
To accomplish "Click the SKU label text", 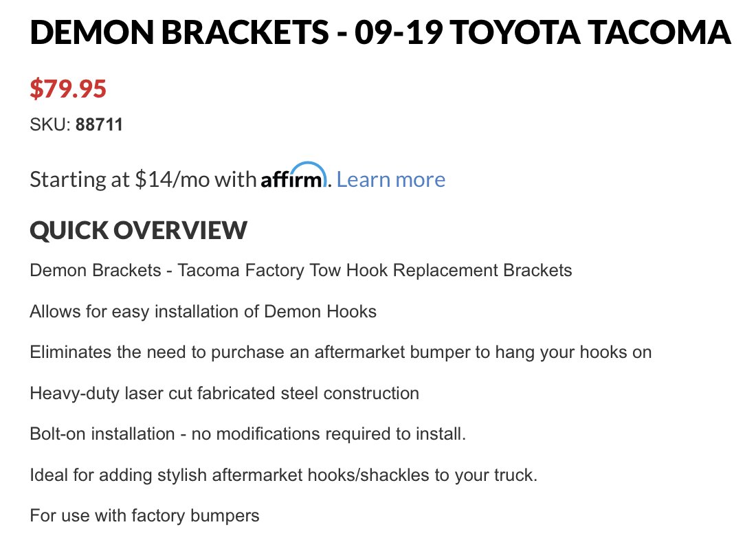I will coord(50,124).
